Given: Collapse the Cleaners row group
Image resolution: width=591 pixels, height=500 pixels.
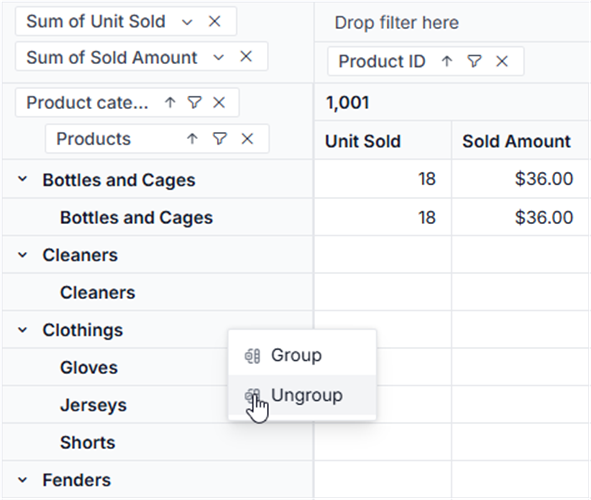Looking at the screenshot, I should (x=23, y=255).
